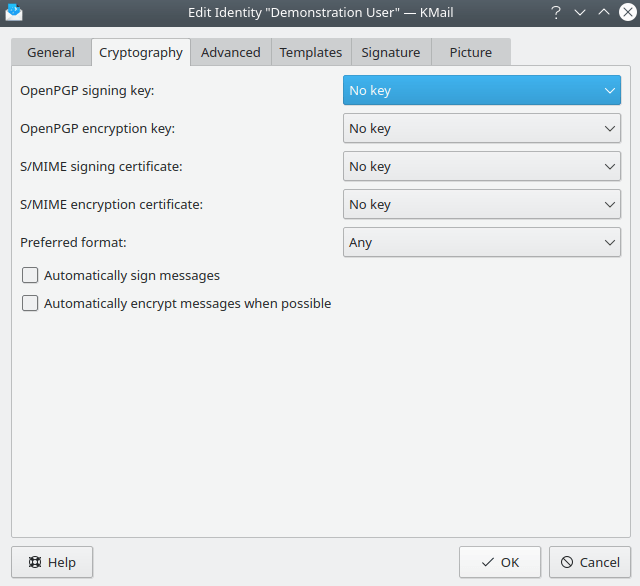Switch to the General tab

point(51,52)
